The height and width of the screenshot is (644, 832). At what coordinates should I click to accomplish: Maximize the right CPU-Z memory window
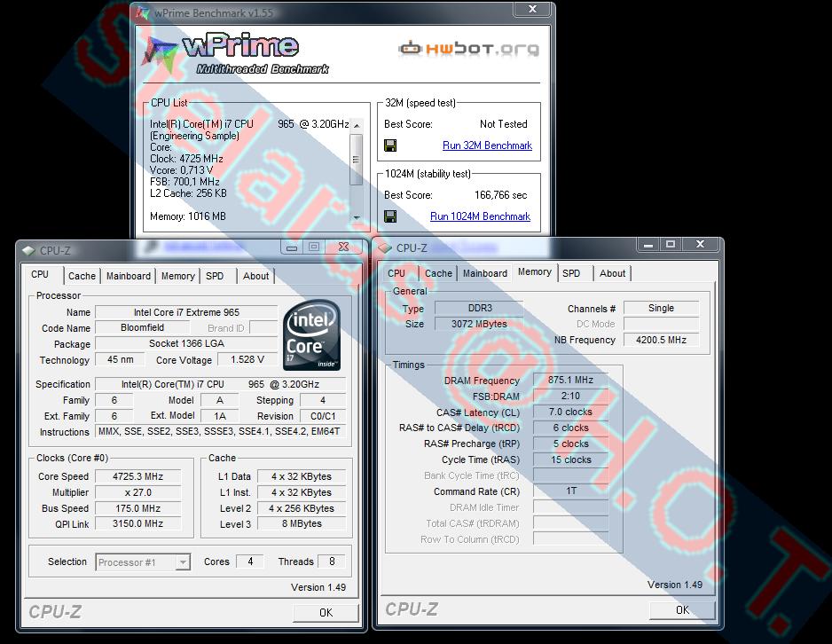[x=671, y=244]
